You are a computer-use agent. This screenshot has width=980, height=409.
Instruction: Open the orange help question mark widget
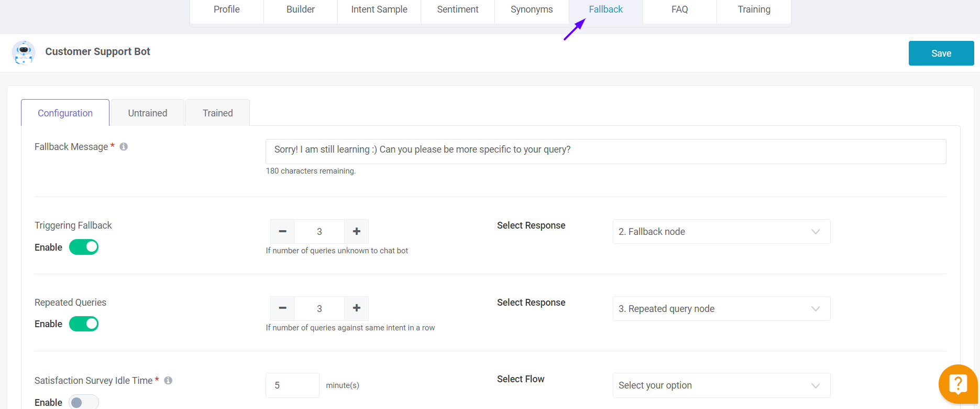958,384
